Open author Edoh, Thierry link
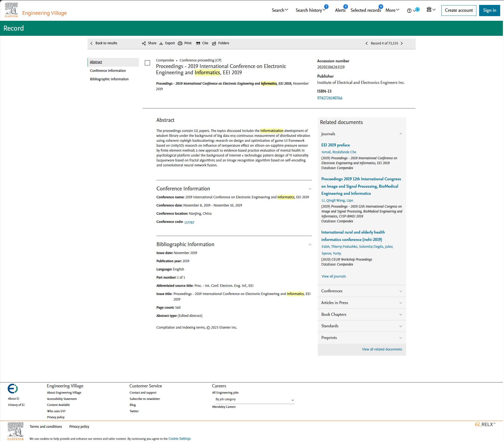The height and width of the screenshot is (442, 504). [x=331, y=247]
